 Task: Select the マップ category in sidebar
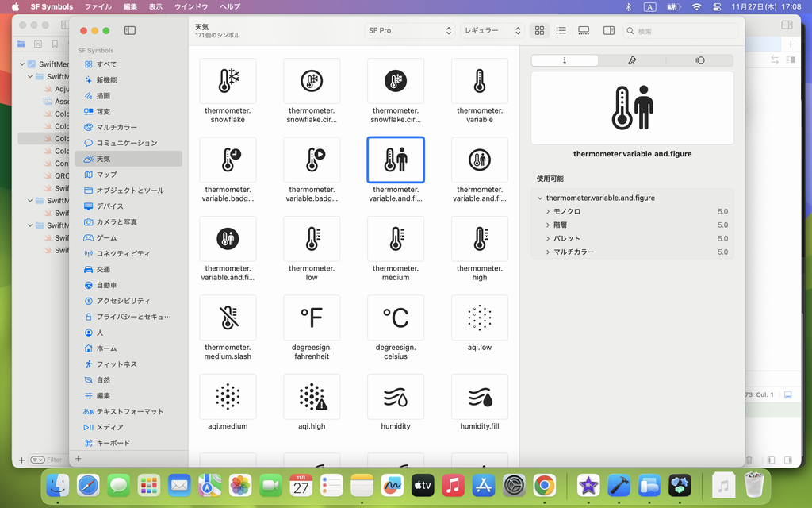(x=106, y=175)
